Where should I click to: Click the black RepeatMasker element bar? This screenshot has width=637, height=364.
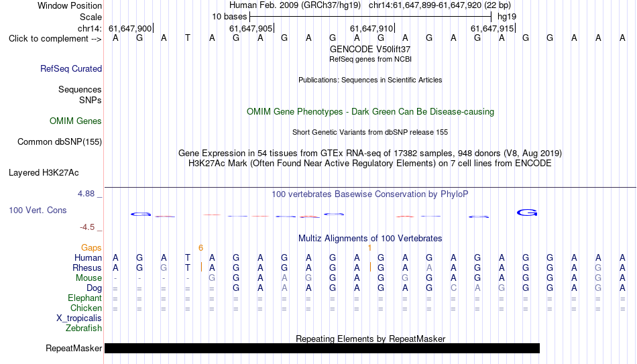click(x=322, y=348)
